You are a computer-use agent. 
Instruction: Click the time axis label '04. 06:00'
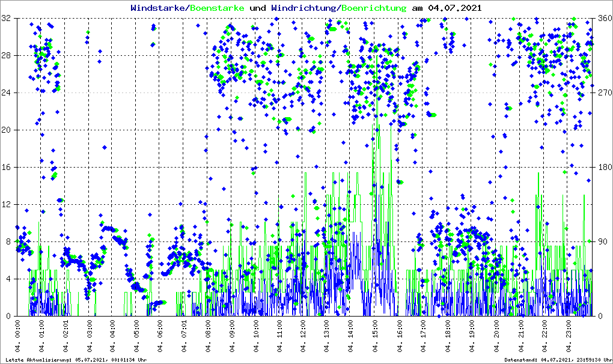[x=159, y=336]
